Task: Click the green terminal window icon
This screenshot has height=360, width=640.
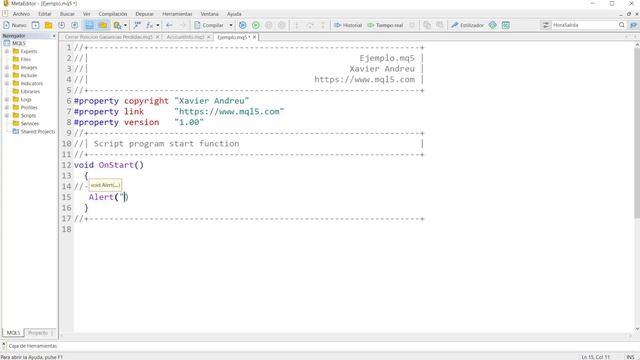Action: (506, 25)
